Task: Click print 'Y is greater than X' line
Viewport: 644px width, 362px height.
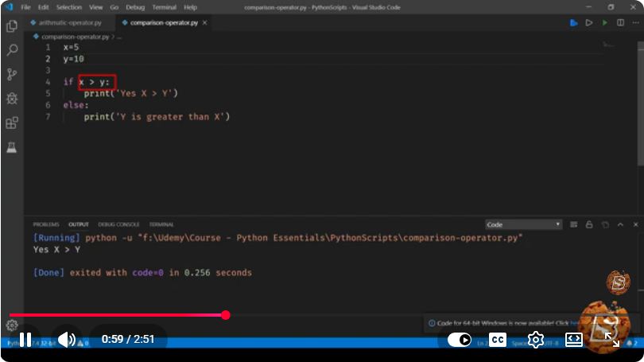Action: (157, 117)
